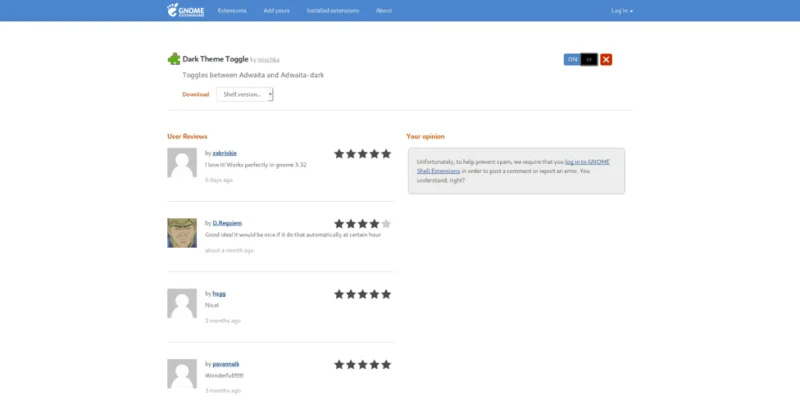Image resolution: width=800 pixels, height=401 pixels.
Task: Click hsgg's default avatar image
Action: click(x=182, y=304)
